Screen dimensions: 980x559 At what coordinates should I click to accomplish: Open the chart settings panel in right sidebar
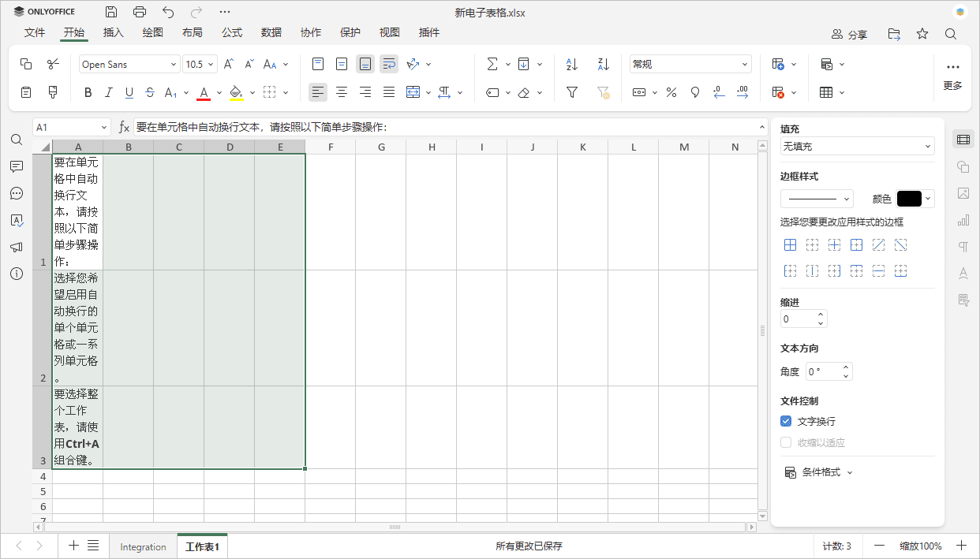click(x=963, y=221)
